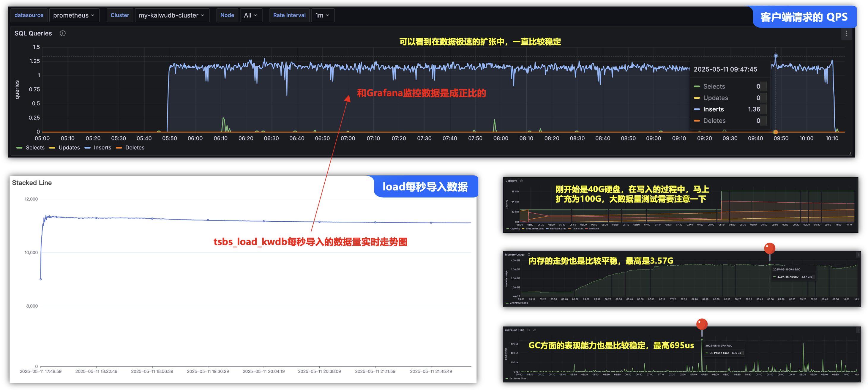Open the GC Pause Time panel kebab menu
868x391 pixels.
(858, 330)
